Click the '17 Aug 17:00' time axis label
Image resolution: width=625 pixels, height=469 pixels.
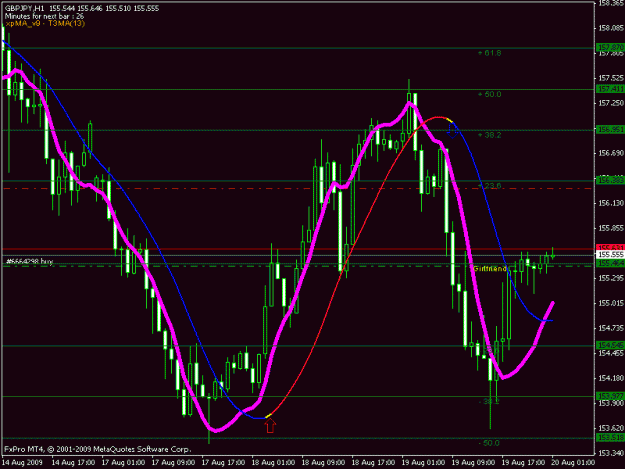[223, 463]
